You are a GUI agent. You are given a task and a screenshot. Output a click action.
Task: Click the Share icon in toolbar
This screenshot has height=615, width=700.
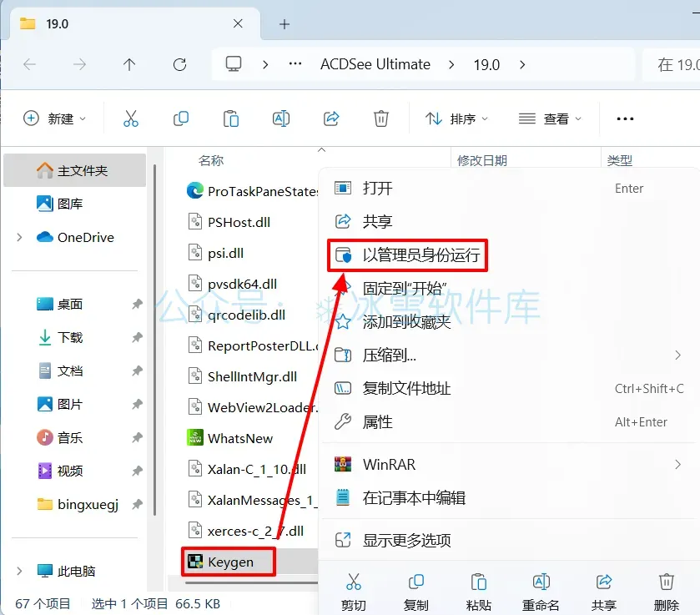tap(331, 118)
